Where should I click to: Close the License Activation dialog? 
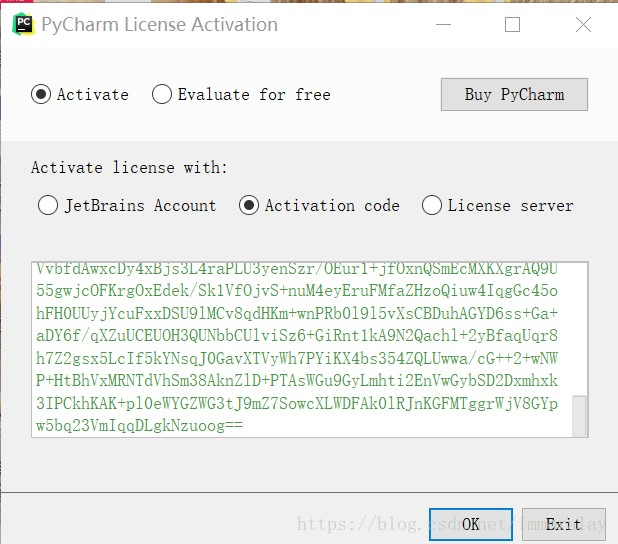pos(583,24)
